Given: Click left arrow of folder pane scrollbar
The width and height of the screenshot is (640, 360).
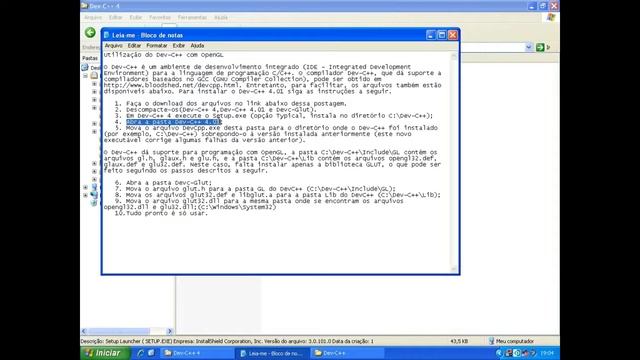Looking at the screenshot, I should pyautogui.click(x=84, y=331).
